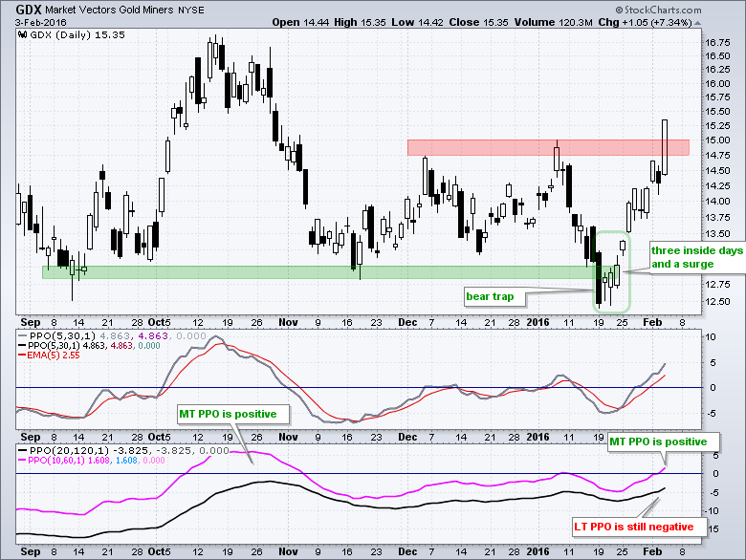Click the red resistance zone near 15.00
The height and width of the screenshot is (560, 746).
[x=548, y=147]
